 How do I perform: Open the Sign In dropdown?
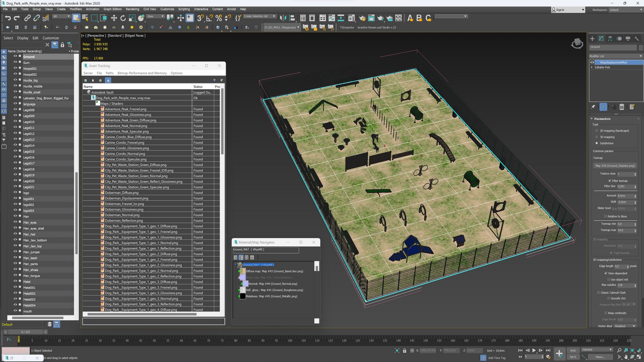(x=568, y=10)
